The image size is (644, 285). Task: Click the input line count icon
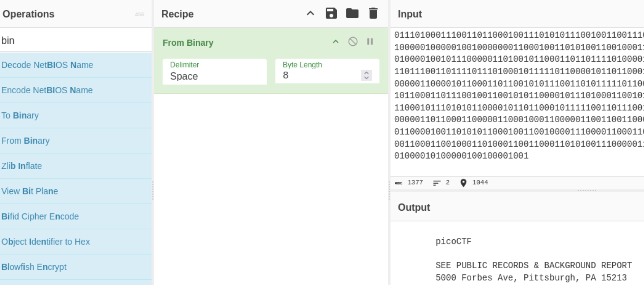(437, 183)
